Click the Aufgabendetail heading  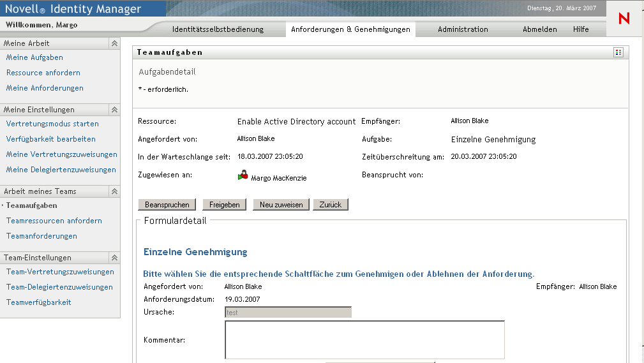coord(167,72)
